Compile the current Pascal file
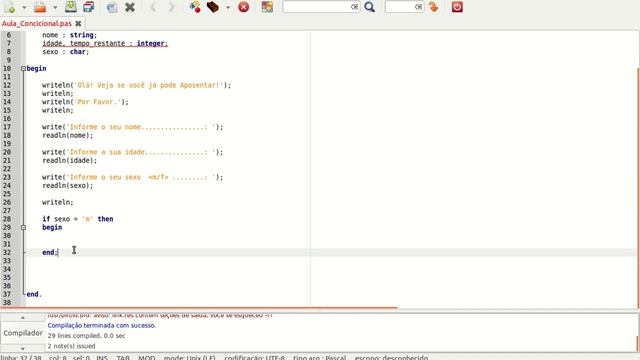The width and height of the screenshot is (640, 360). 195,7
